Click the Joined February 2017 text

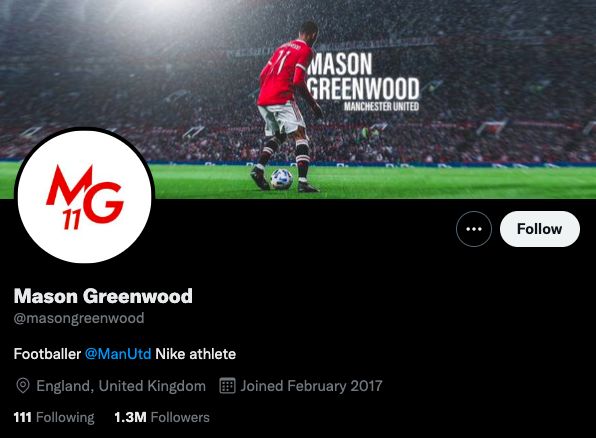coord(311,386)
